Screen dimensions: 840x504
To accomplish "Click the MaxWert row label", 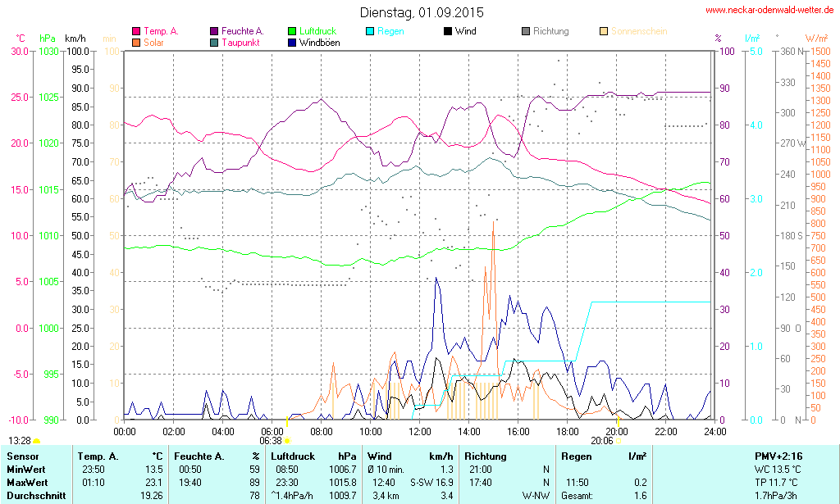I will [26, 482].
